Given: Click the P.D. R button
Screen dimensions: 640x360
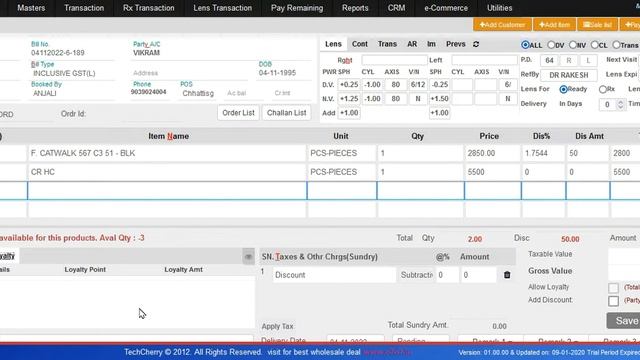Looking at the screenshot, I should [x=569, y=61].
